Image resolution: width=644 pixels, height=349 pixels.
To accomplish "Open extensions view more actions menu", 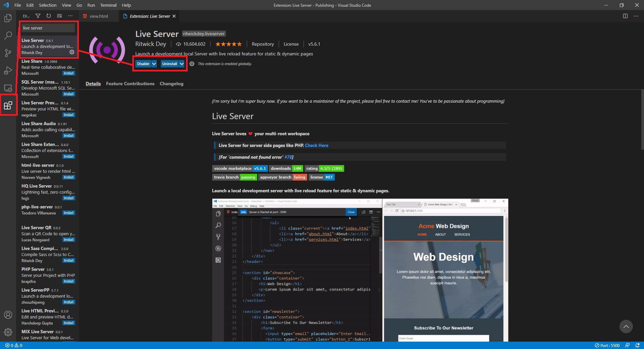I will [70, 16].
